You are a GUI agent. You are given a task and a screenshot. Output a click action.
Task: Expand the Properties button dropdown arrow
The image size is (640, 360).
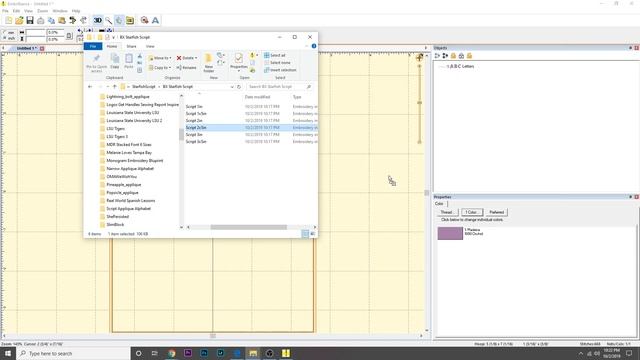(239, 71)
